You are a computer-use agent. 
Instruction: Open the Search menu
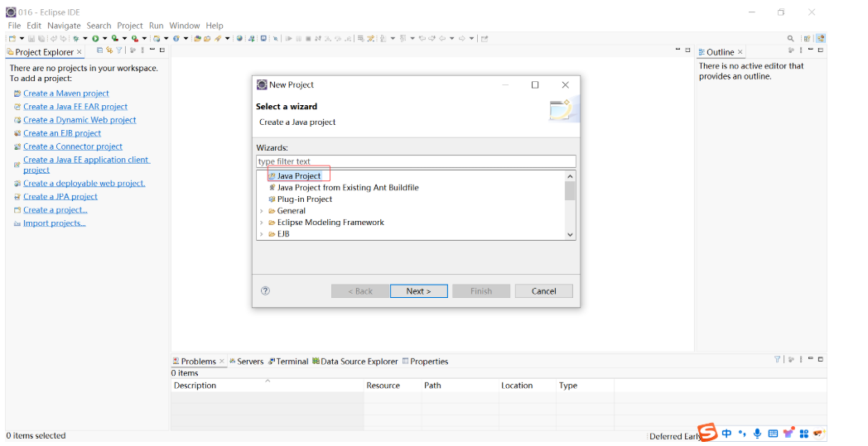tap(99, 26)
